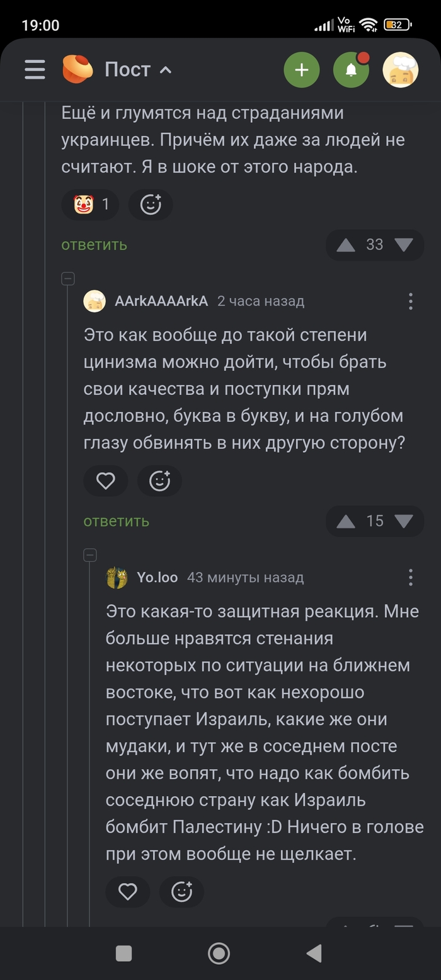Open profile avatar in top bar

[401, 69]
